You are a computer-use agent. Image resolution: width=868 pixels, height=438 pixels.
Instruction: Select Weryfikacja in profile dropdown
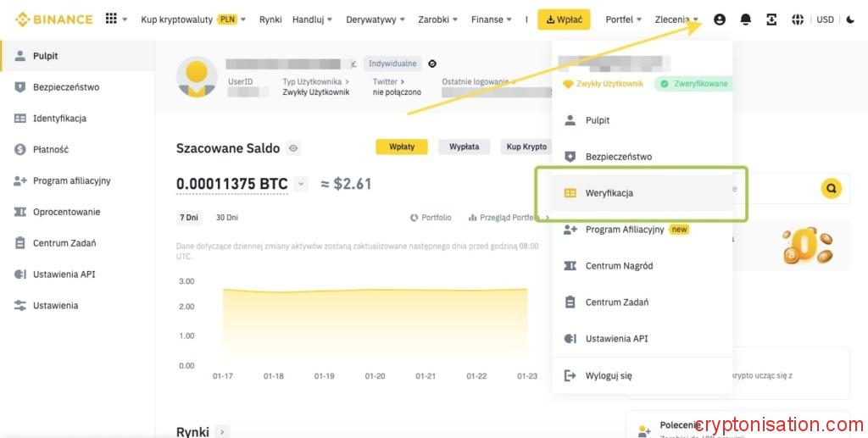643,193
